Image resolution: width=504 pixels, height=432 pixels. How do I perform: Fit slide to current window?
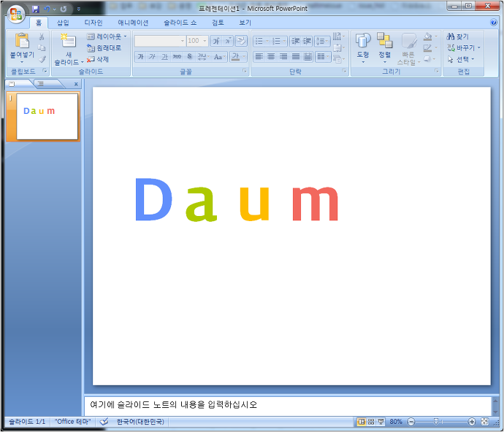coord(485,422)
